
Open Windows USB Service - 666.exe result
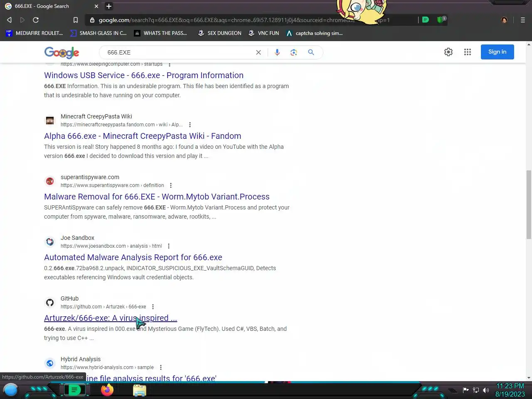[x=144, y=75]
